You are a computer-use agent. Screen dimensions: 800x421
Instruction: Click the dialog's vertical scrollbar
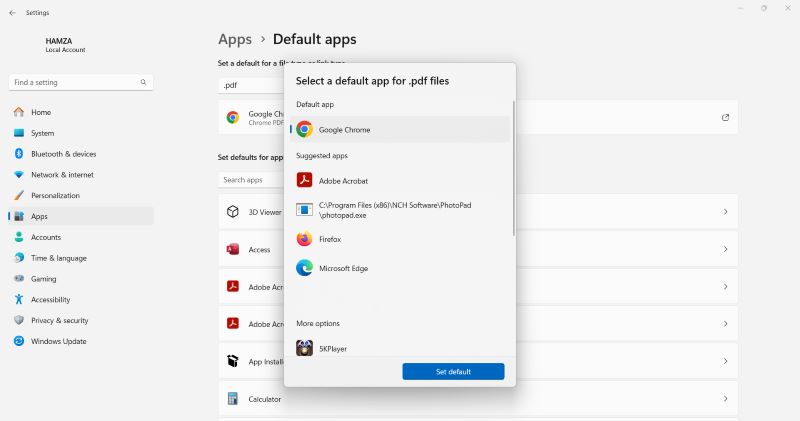tap(513, 168)
